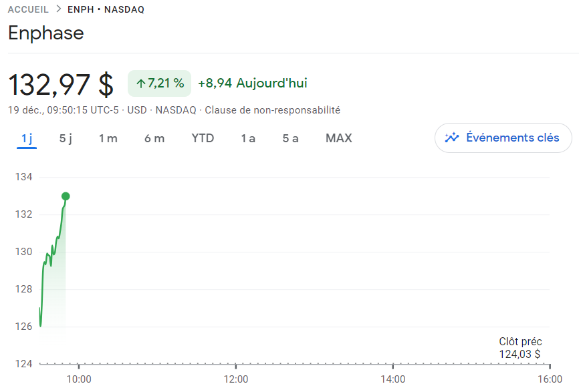Open the 5 a chart range
This screenshot has height=392, width=579.
tap(291, 138)
